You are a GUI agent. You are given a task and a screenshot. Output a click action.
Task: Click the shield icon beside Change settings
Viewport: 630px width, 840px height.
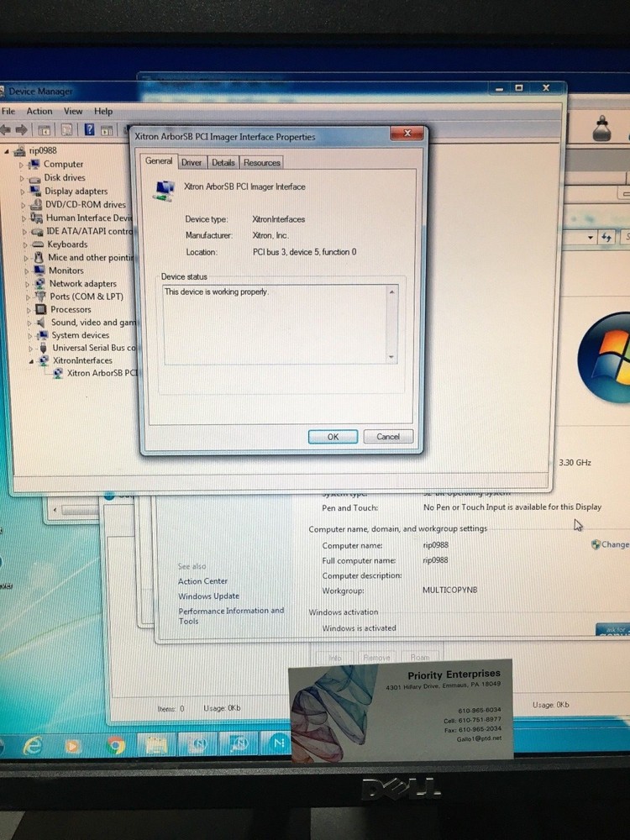[596, 545]
